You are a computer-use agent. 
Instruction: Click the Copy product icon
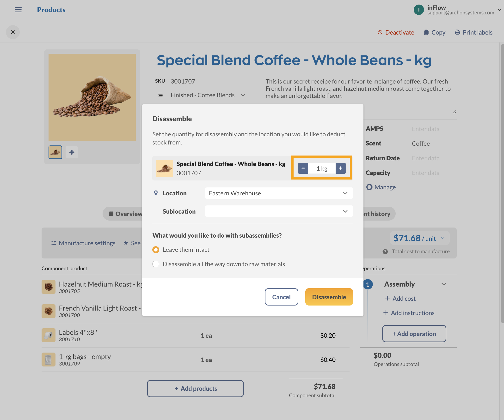[x=426, y=32]
